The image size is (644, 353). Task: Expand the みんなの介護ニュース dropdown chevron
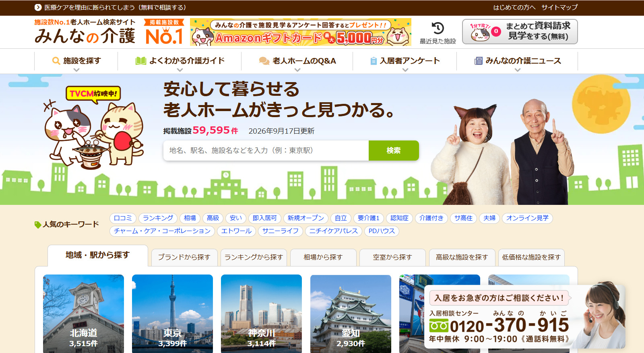pos(518,70)
